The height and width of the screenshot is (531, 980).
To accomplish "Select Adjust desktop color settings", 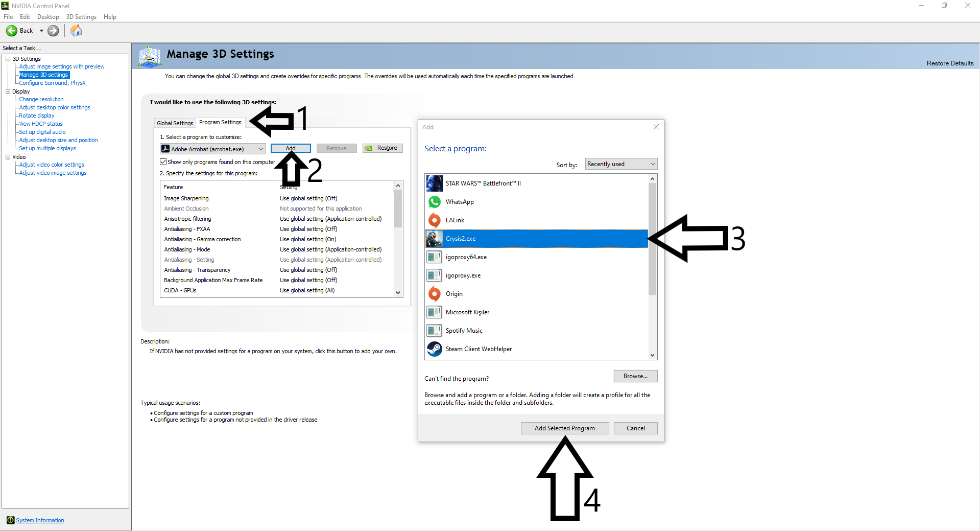I will [55, 107].
